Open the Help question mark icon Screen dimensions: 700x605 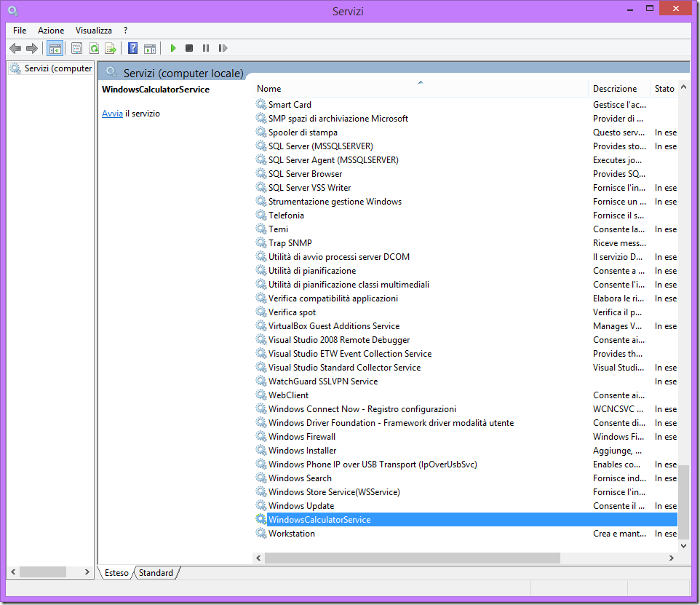tap(132, 49)
